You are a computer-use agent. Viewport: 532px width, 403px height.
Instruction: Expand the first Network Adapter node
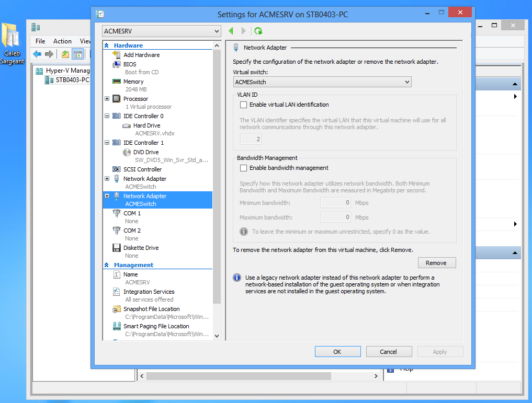coord(107,179)
